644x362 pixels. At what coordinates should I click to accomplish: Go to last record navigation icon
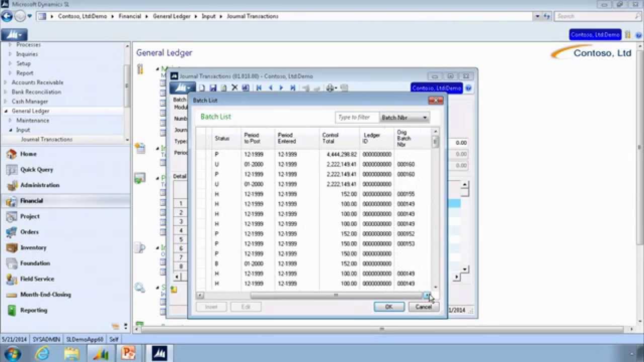coord(292,88)
